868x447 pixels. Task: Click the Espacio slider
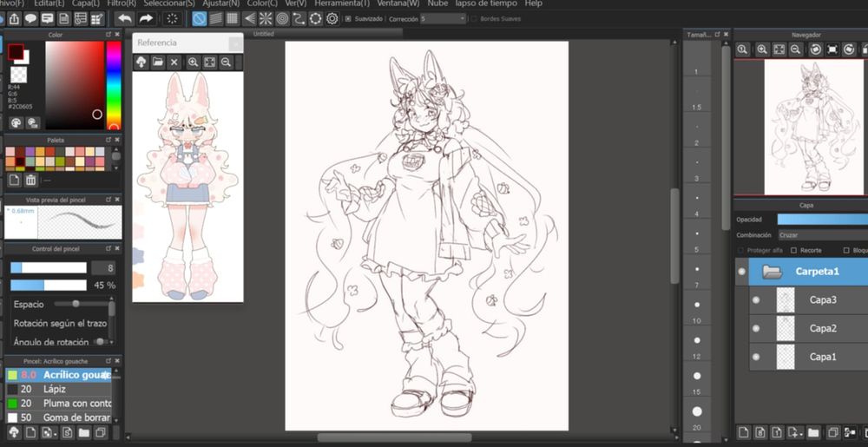[82, 304]
